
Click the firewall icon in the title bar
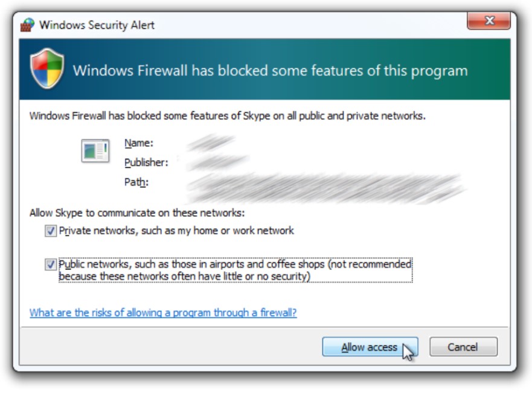coord(28,25)
